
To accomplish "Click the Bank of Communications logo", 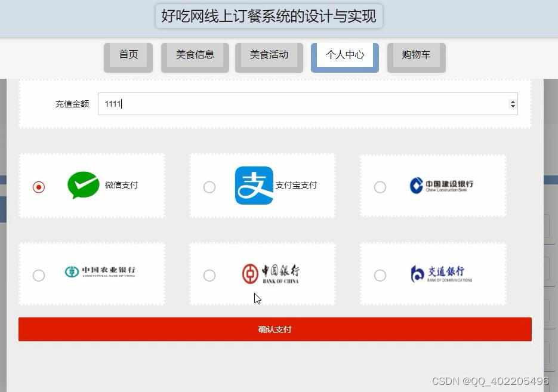I will point(440,273).
